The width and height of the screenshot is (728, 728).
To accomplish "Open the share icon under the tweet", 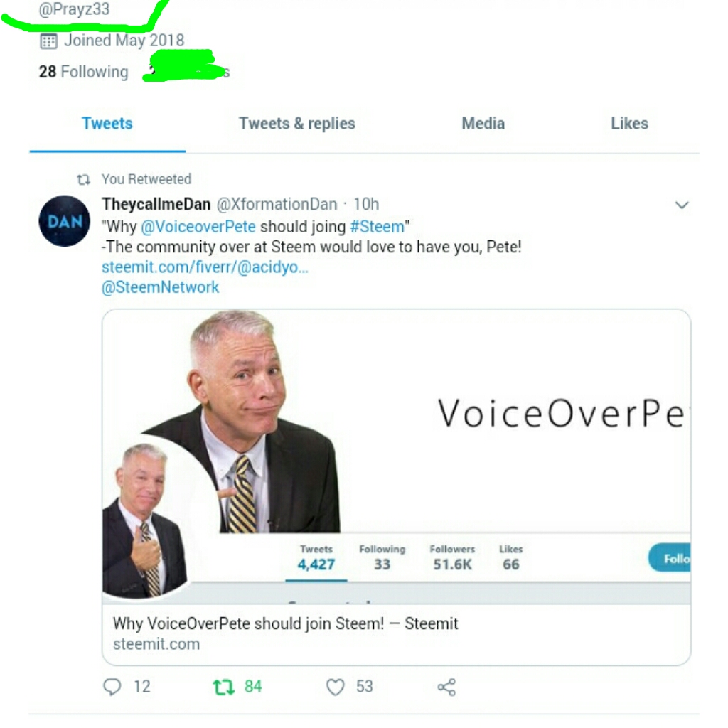I will 446,687.
